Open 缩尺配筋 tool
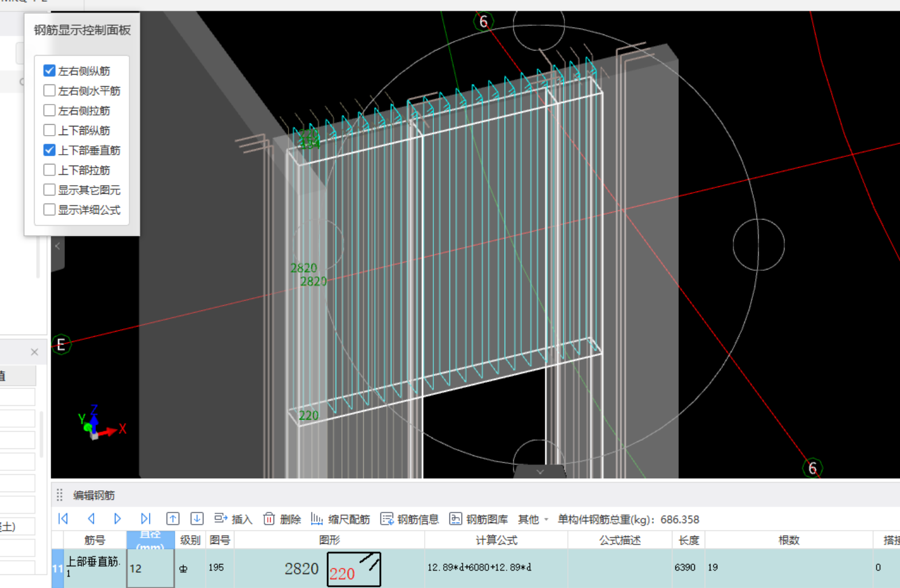This screenshot has width=900, height=588. point(340,519)
